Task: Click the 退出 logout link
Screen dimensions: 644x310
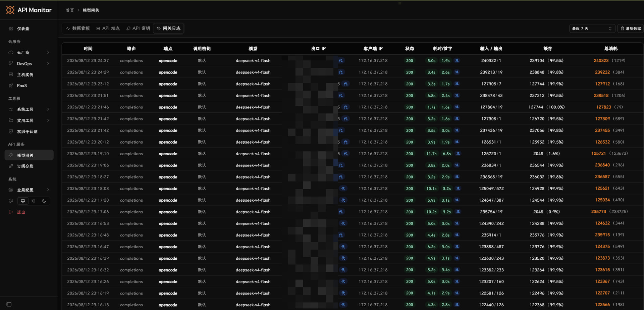Action: coord(21,212)
